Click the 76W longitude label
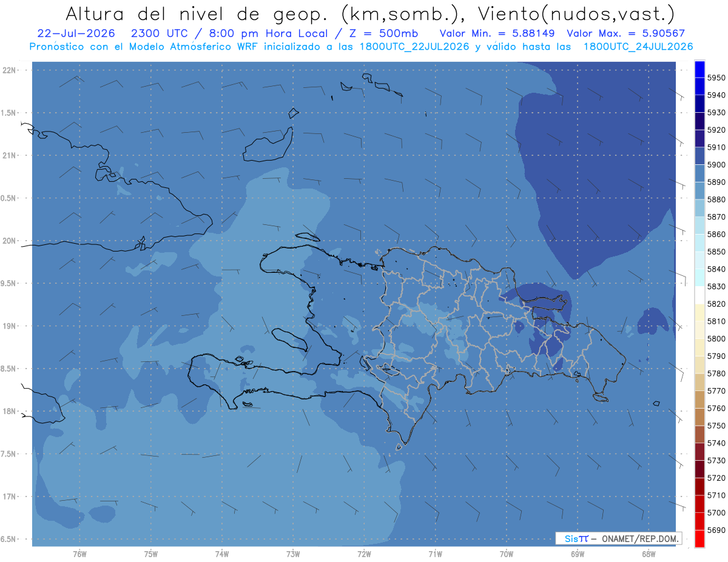The width and height of the screenshot is (728, 562). 79,554
